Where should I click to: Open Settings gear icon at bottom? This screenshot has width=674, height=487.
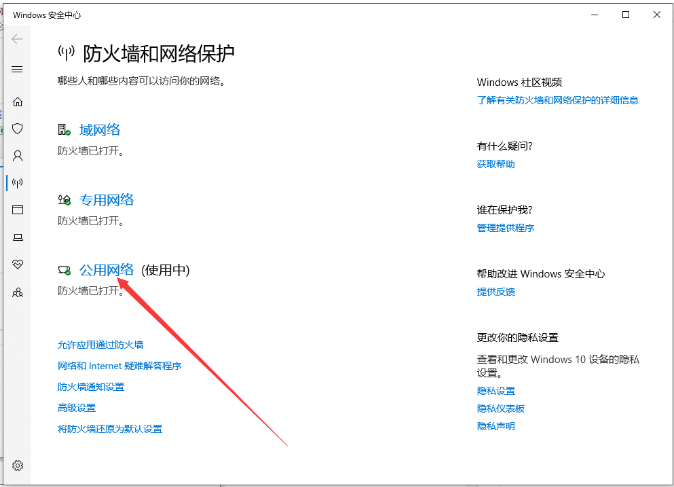point(17,466)
